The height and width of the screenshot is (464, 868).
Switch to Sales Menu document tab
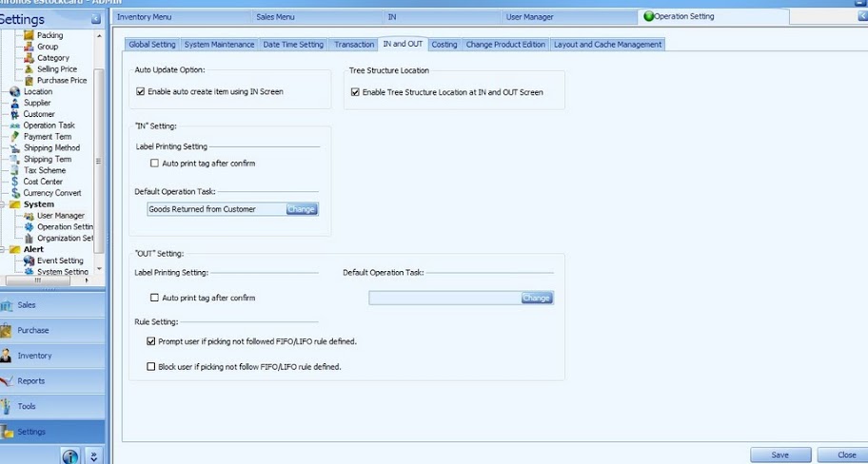tap(317, 17)
